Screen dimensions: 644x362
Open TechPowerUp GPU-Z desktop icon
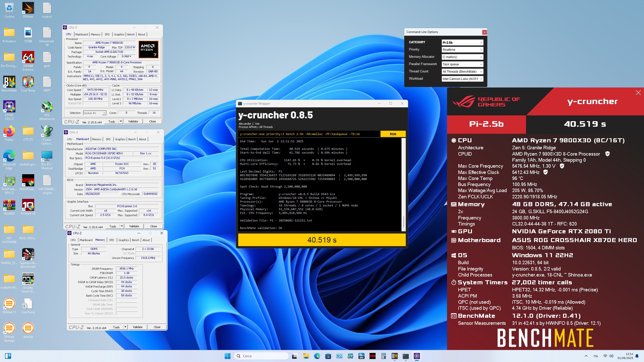click(x=9, y=184)
